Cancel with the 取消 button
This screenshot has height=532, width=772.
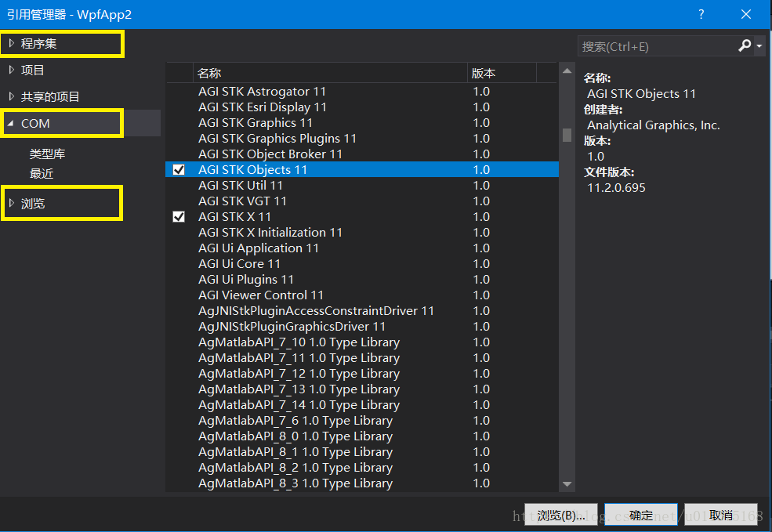(721, 515)
